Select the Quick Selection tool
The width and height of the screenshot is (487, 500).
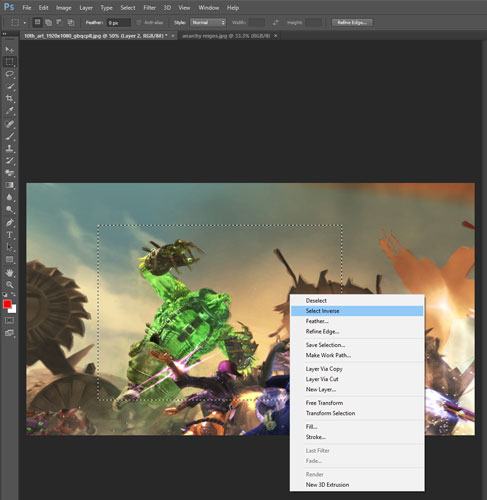click(x=9, y=86)
